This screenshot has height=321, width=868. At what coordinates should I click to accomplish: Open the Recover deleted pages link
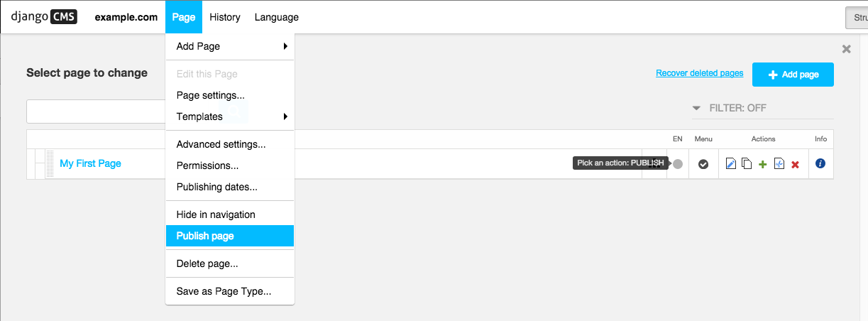pos(699,73)
